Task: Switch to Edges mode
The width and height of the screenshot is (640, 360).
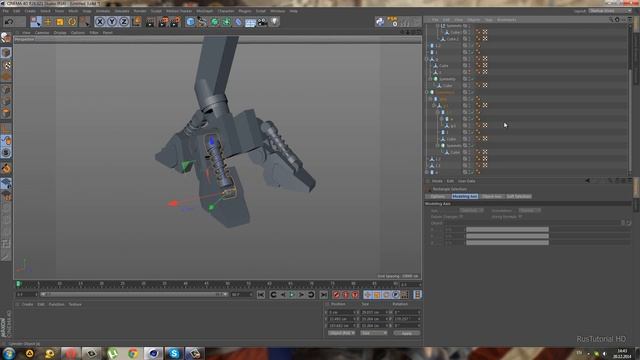Action: tap(6, 101)
